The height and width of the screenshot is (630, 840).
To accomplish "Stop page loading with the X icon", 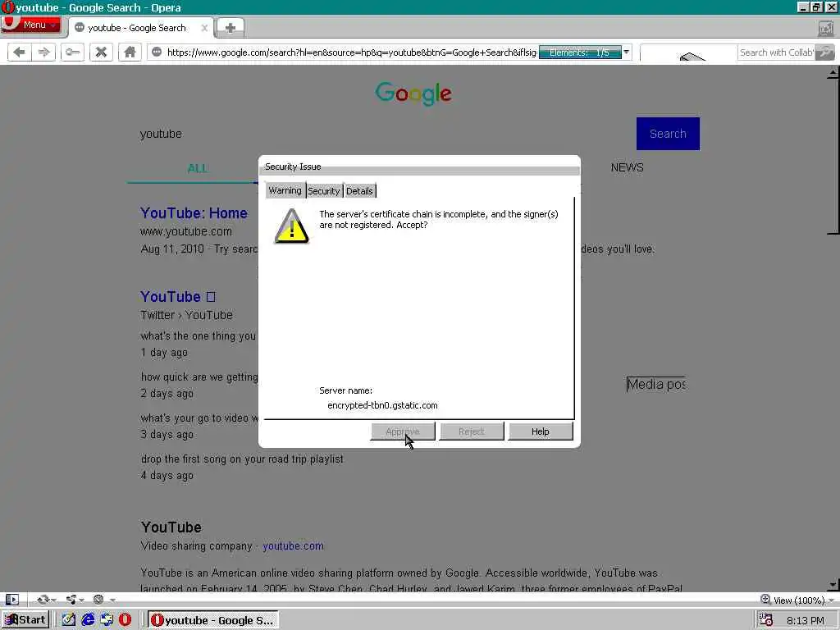I will click(x=101, y=52).
